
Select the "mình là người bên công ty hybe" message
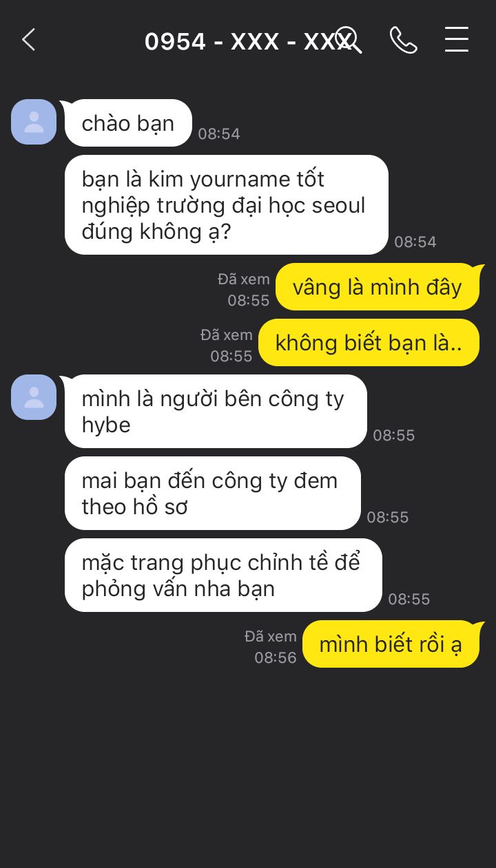pos(216,412)
